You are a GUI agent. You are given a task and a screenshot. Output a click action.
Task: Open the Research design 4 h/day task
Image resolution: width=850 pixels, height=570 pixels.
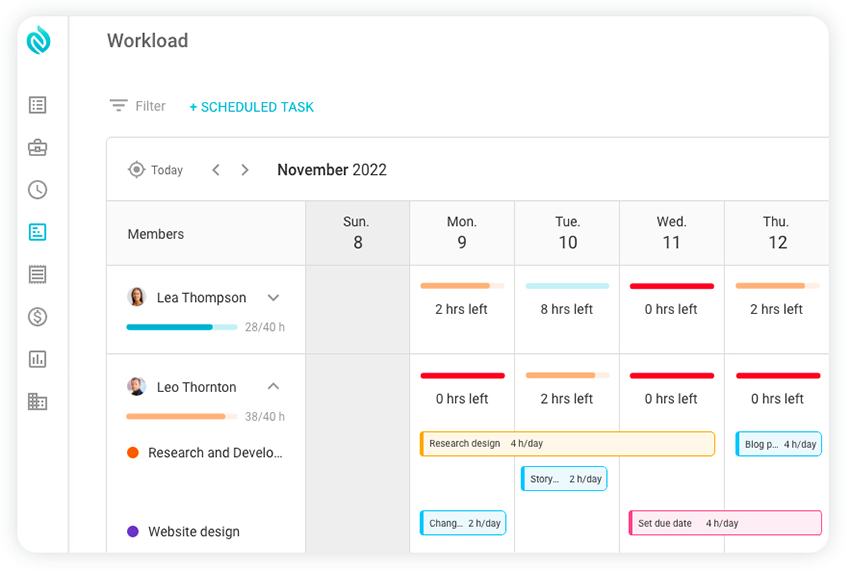[567, 444]
